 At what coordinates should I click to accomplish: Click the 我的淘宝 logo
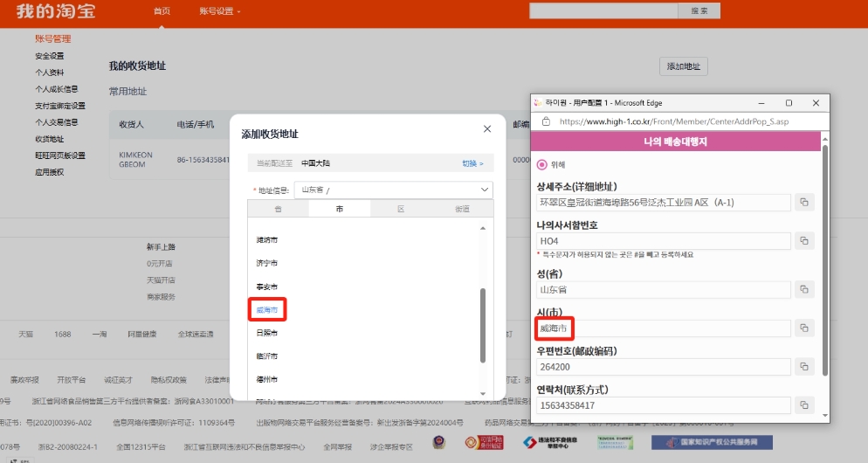click(x=56, y=11)
